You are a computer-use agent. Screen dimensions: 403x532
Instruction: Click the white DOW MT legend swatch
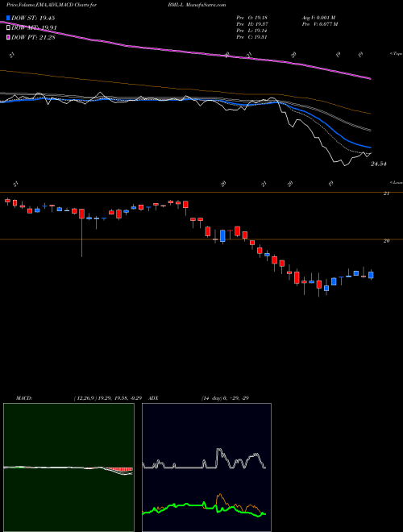click(x=8, y=27)
